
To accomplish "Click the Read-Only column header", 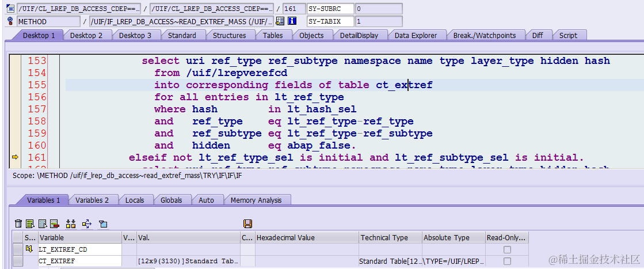I will click(x=507, y=238).
